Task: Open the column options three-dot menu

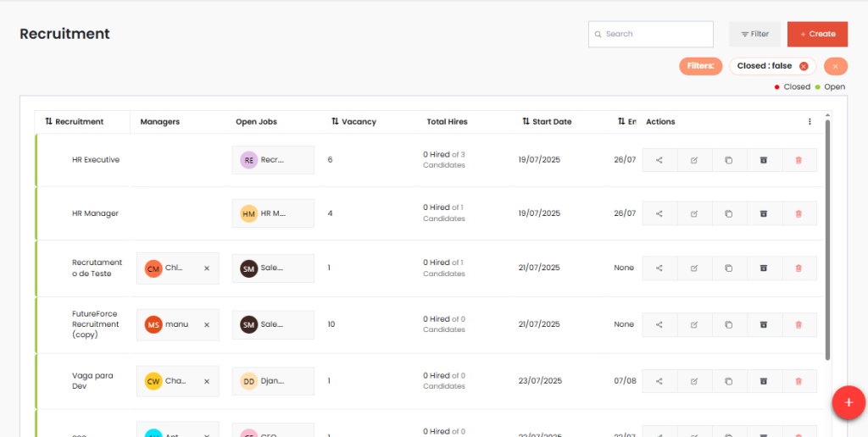Action: 810,122
